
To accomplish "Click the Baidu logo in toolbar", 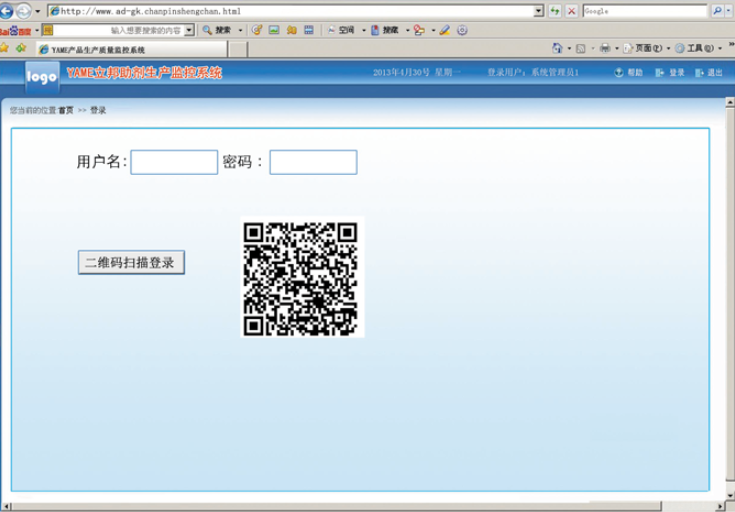I will click(15, 31).
